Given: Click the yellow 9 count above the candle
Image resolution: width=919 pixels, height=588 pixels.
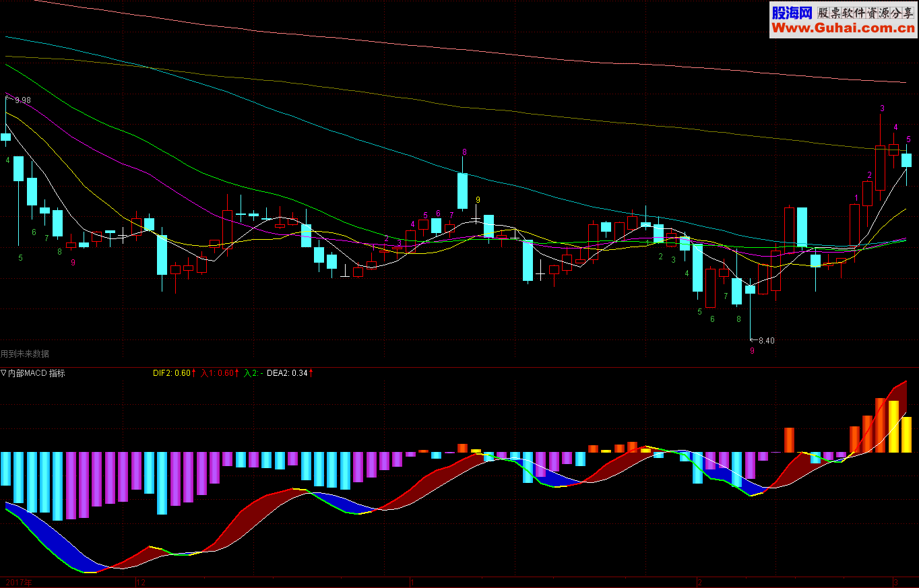Looking at the screenshot, I should [x=478, y=200].
